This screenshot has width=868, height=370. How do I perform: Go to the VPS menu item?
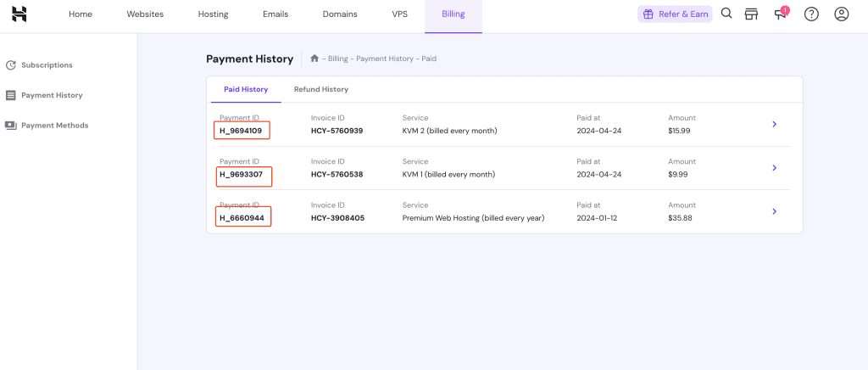399,14
